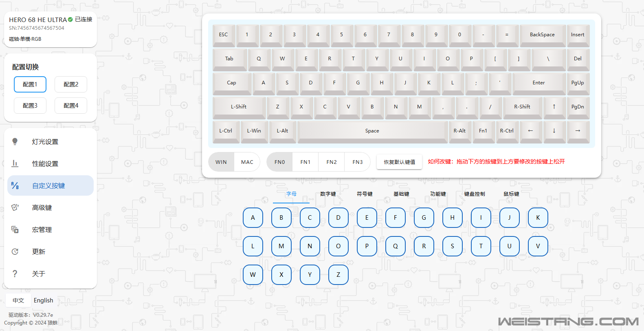Switch to 配置3 profile
Image resolution: width=644 pixels, height=331 pixels.
point(30,106)
